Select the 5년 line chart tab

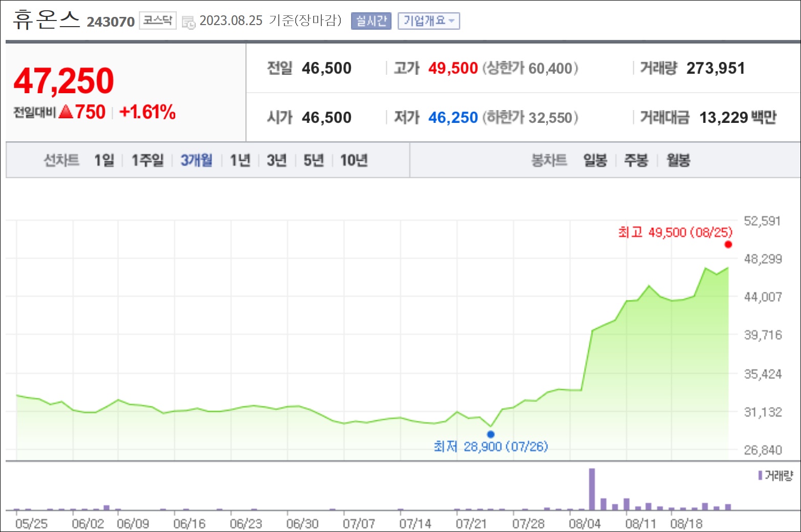coord(314,160)
